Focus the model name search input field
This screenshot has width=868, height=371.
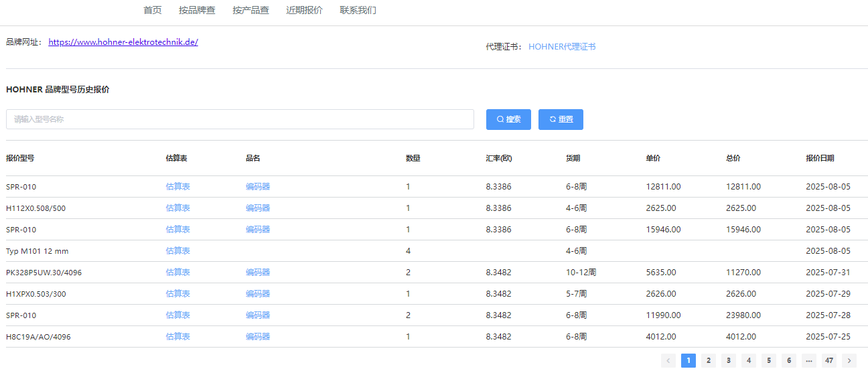(x=240, y=119)
